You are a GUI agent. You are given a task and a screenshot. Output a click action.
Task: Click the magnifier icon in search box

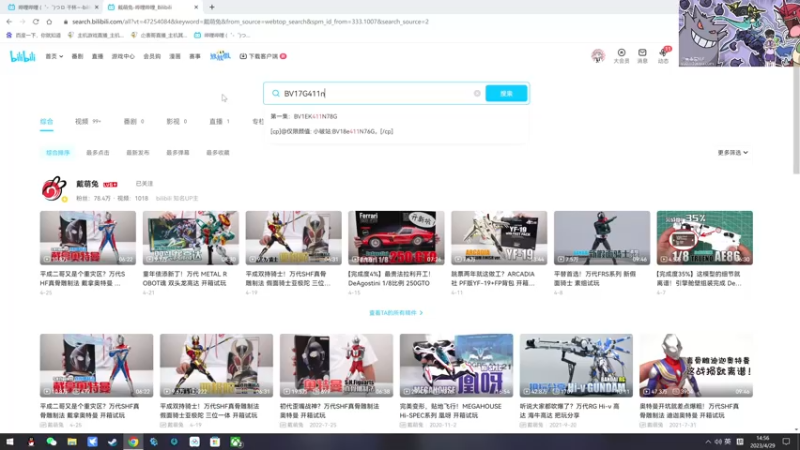point(276,93)
